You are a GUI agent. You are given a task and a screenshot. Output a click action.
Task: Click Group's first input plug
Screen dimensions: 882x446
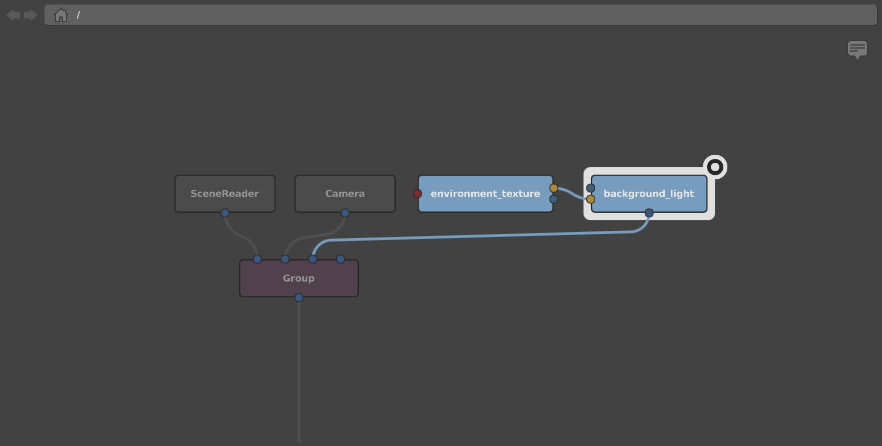click(x=257, y=259)
